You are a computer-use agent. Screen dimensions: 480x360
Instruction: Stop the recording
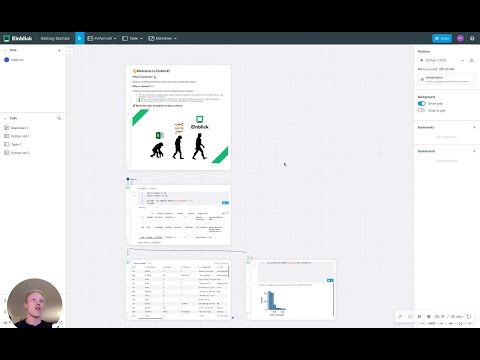tap(429, 316)
